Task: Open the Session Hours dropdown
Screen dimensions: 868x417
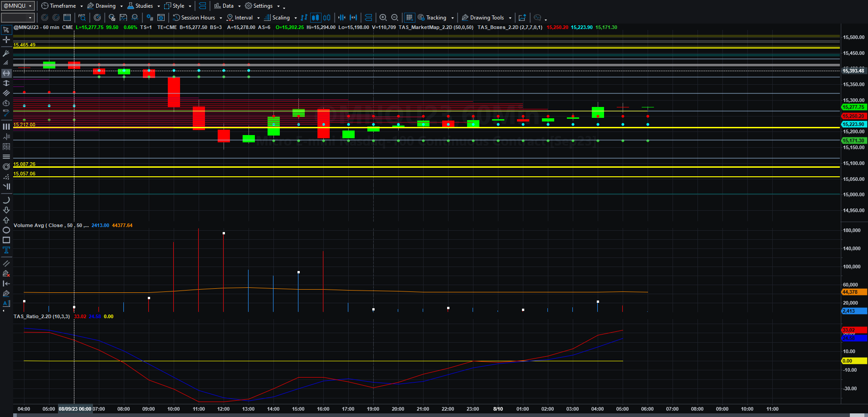Action: tap(198, 18)
